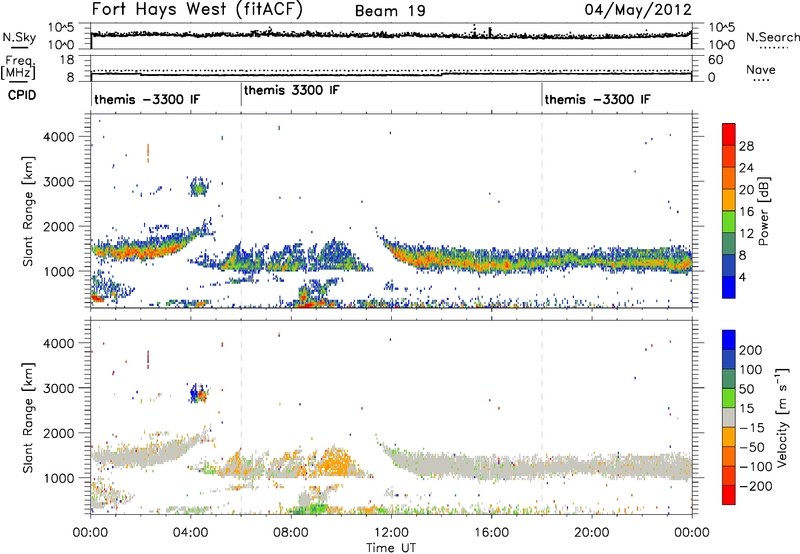Viewport: 800px width, 554px height.
Task: Click the first 'themis -3300 IF' label
Action: coord(147,99)
